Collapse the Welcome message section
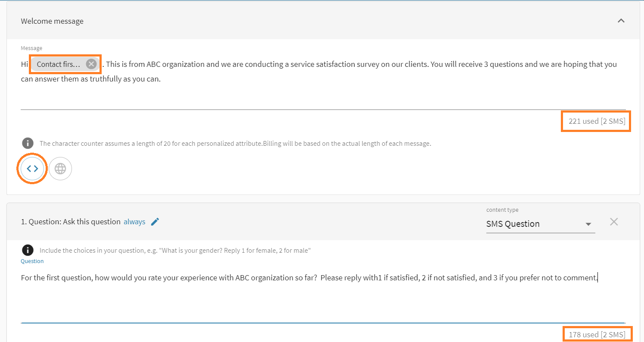This screenshot has height=342, width=644. (x=621, y=20)
